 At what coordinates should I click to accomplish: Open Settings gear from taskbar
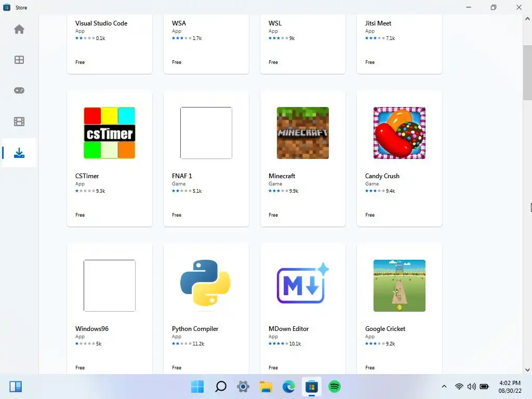[243, 387]
